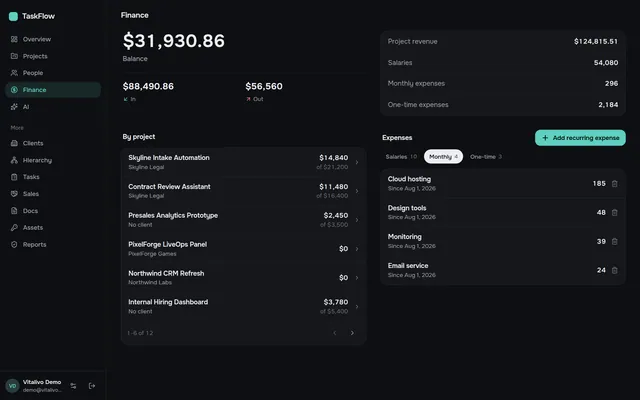The height and width of the screenshot is (400, 640).
Task: Click the outgoing arrow icon under $56,560
Action: click(x=248, y=99)
